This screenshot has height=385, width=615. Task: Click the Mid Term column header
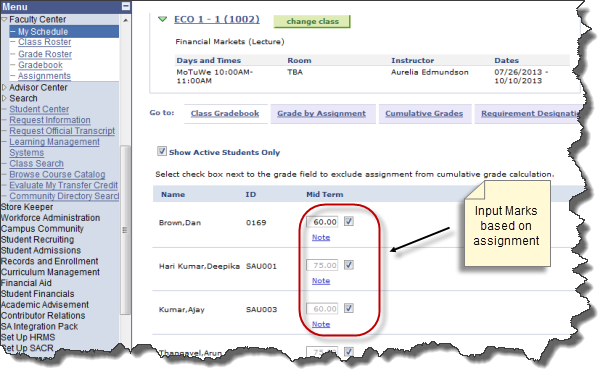(x=325, y=194)
